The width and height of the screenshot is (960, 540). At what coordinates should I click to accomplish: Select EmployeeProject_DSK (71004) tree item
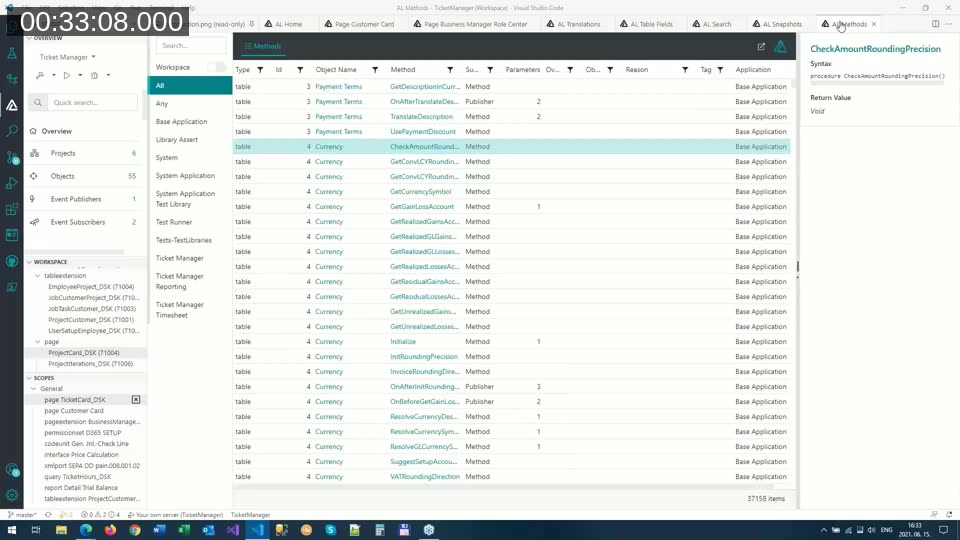point(91,287)
